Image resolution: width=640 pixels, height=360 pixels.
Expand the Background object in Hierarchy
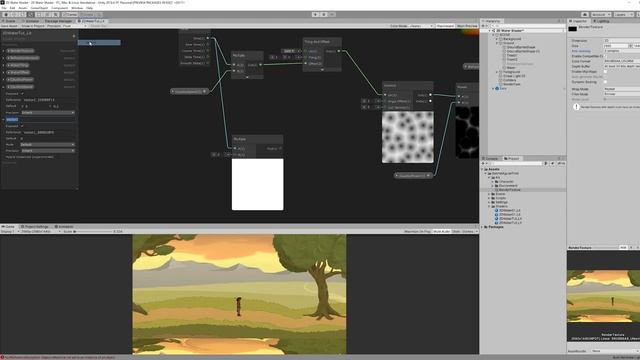[497, 39]
